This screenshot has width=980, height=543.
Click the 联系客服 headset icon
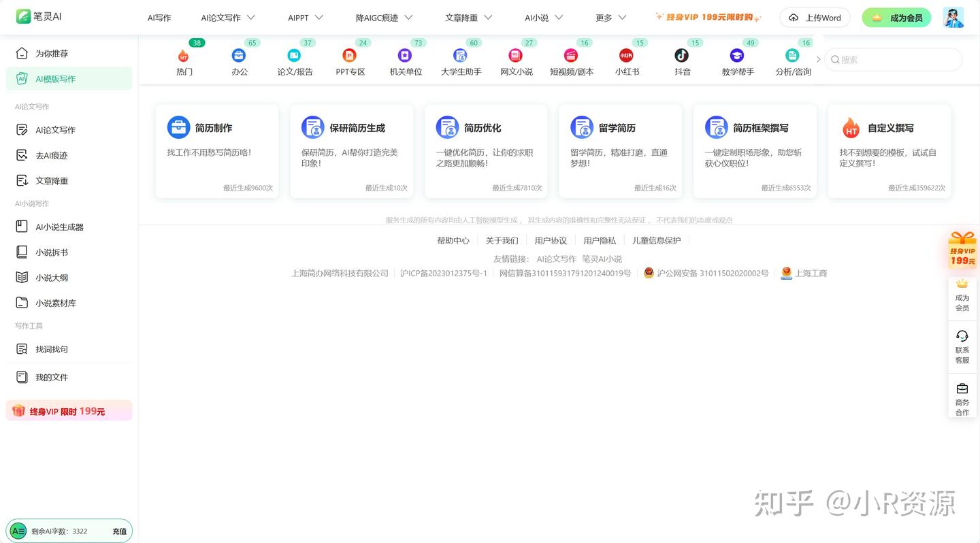[962, 336]
